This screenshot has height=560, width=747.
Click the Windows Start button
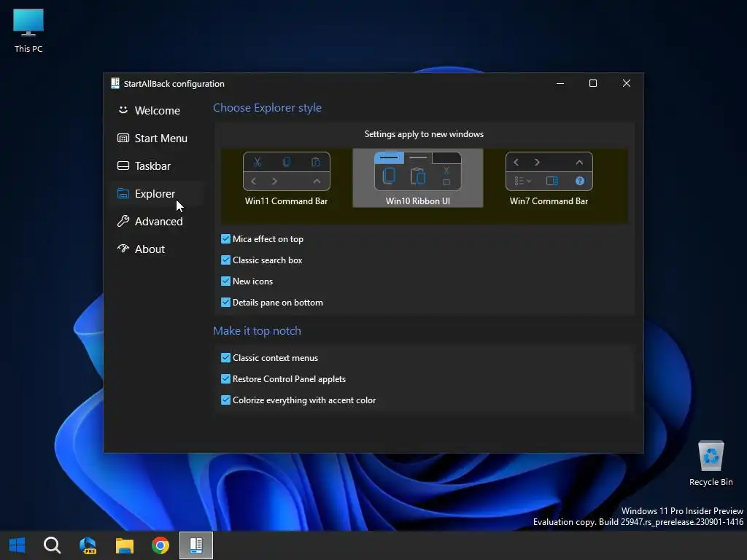click(18, 545)
